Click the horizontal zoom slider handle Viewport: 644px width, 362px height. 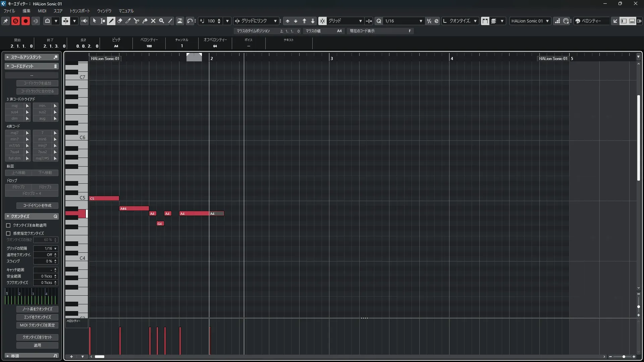pyautogui.click(x=624, y=357)
